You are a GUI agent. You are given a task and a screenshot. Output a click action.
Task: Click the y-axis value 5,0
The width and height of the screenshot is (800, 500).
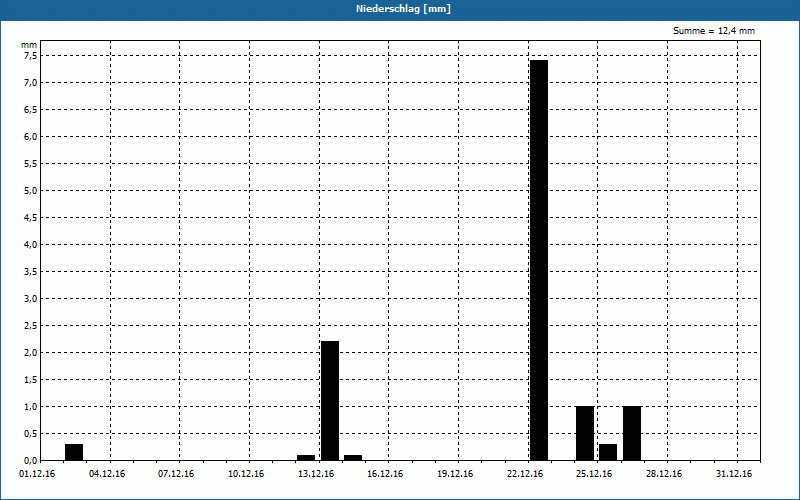coord(31,191)
